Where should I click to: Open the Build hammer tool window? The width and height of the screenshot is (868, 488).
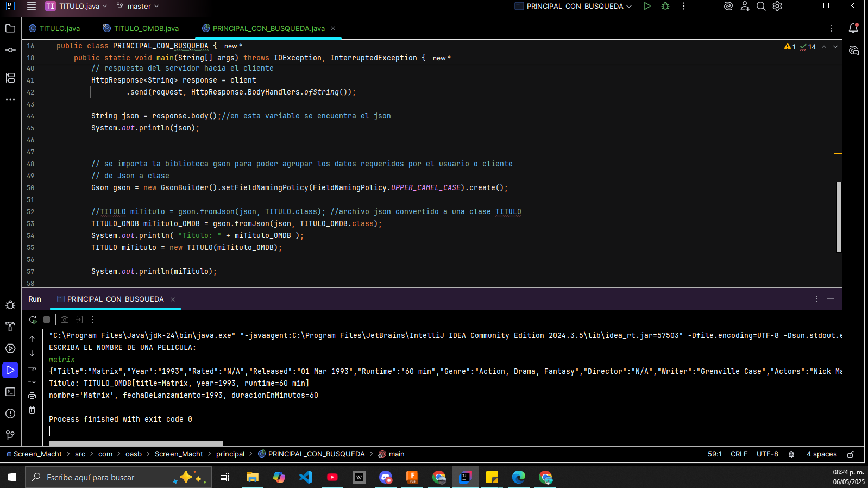(x=10, y=327)
